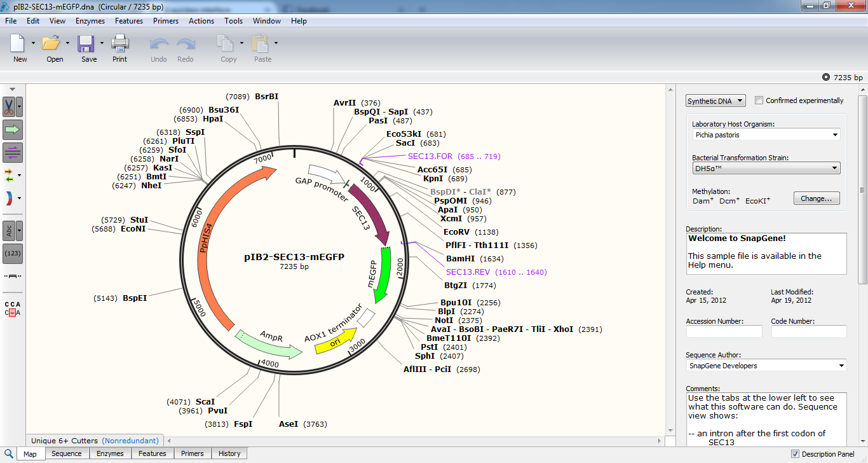Switch to the Primers tab

(x=192, y=453)
